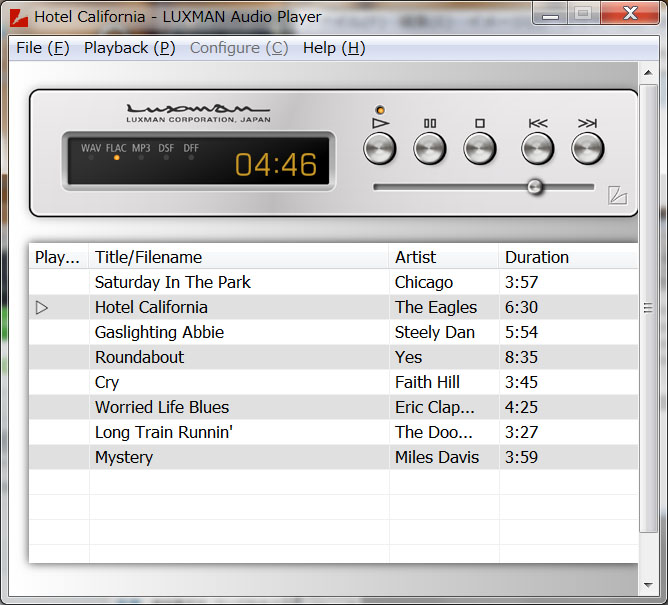Close the LUXMAN Audio Player window
668x605 pixels.
630,14
